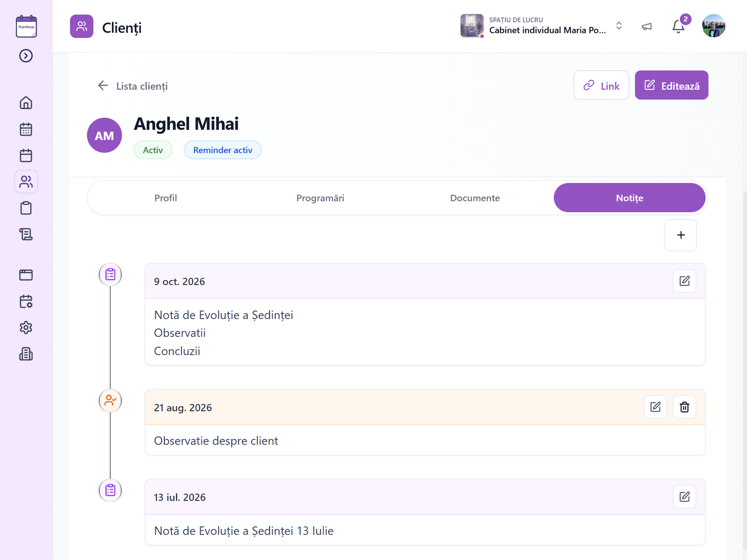
Task: Open the calendar settings icon in the sidebar
Action: (26, 301)
